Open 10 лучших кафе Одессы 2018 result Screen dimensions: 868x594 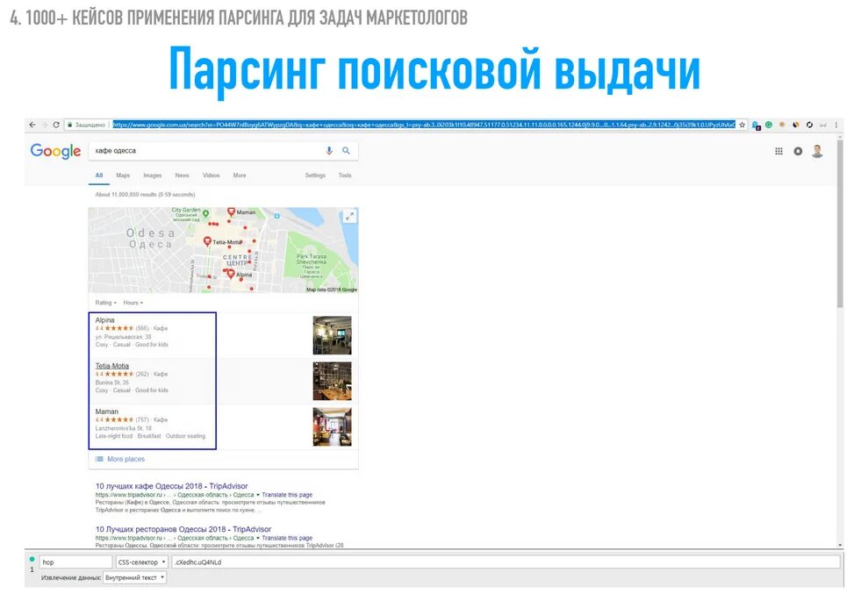click(x=172, y=486)
